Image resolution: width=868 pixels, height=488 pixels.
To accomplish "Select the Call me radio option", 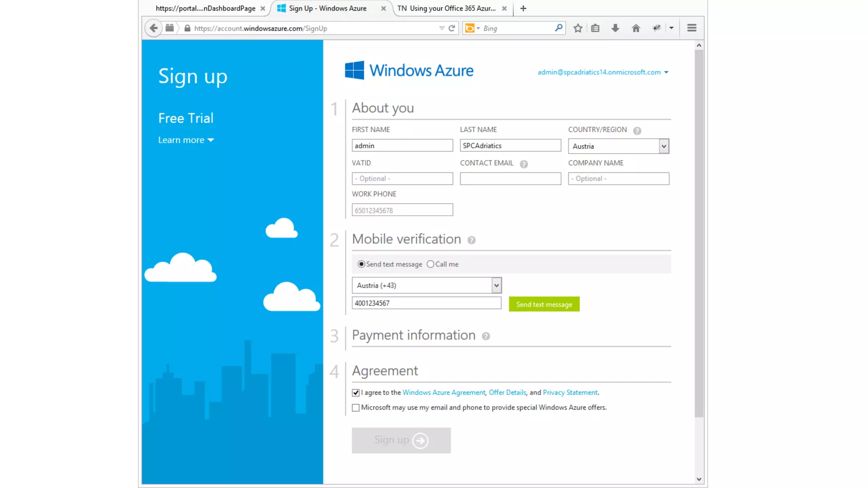I will coord(431,264).
